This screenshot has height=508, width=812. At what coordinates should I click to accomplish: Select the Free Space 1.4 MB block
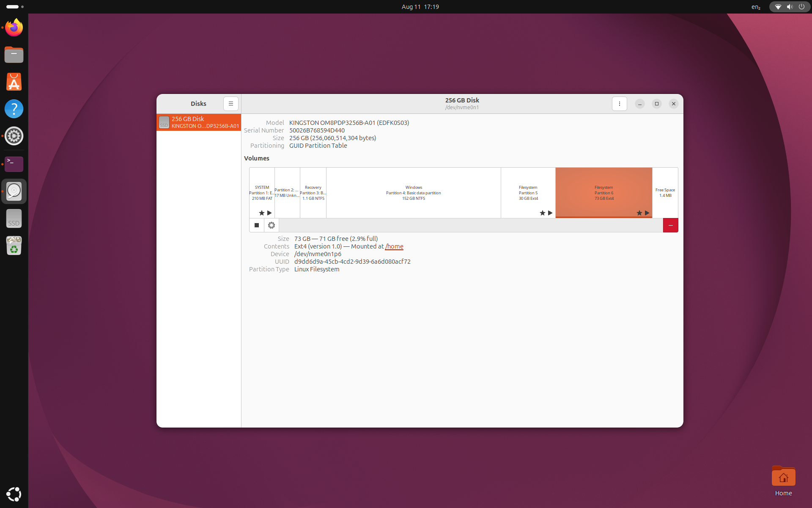pyautogui.click(x=665, y=193)
